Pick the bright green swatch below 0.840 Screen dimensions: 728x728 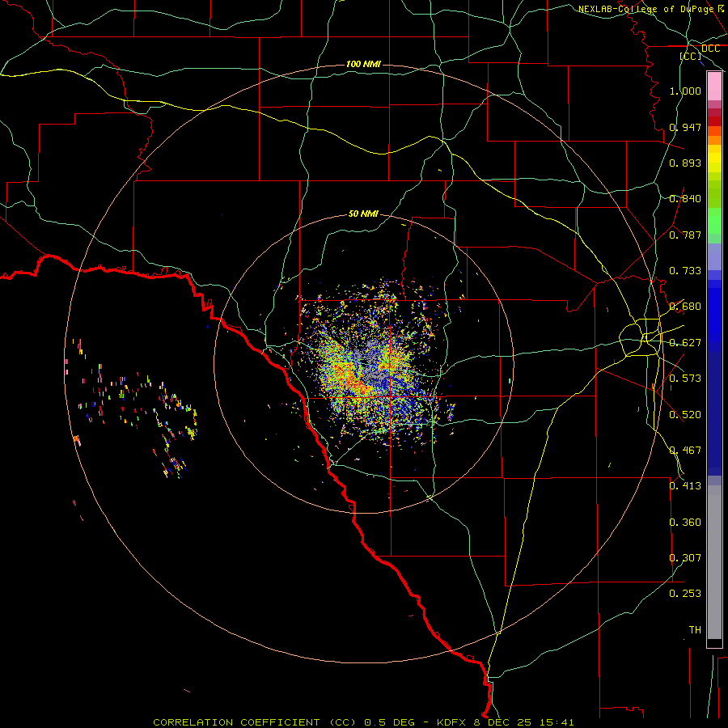pos(714,221)
